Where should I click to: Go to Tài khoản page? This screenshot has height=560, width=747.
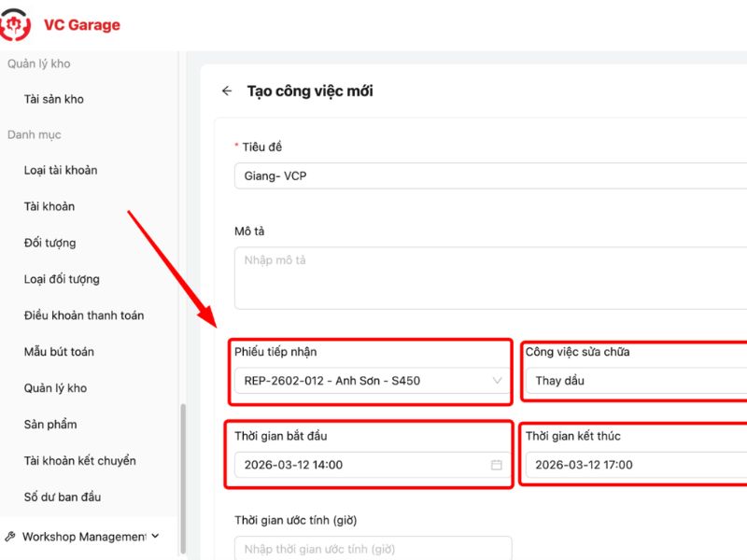click(x=49, y=206)
